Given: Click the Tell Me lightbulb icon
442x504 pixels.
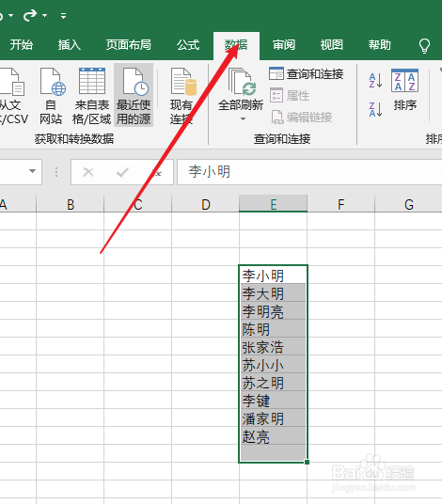Looking at the screenshot, I should point(424,45).
